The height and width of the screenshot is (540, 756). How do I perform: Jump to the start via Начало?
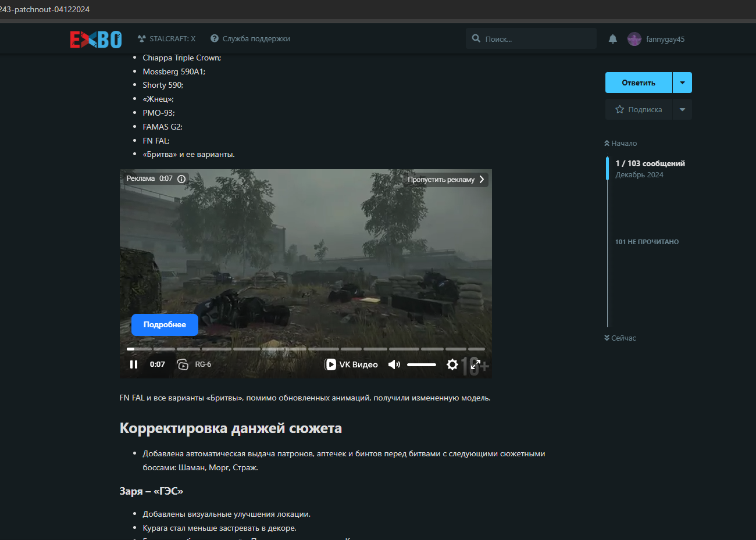tap(621, 144)
